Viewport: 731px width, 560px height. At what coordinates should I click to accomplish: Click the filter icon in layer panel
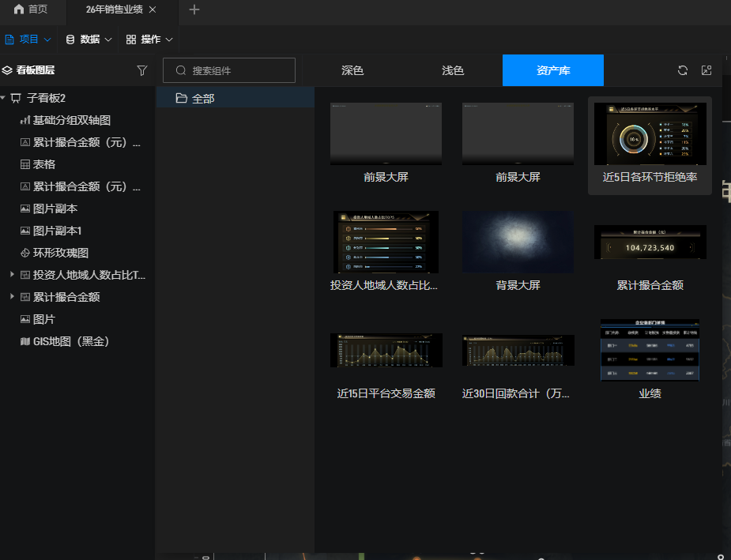coord(142,70)
